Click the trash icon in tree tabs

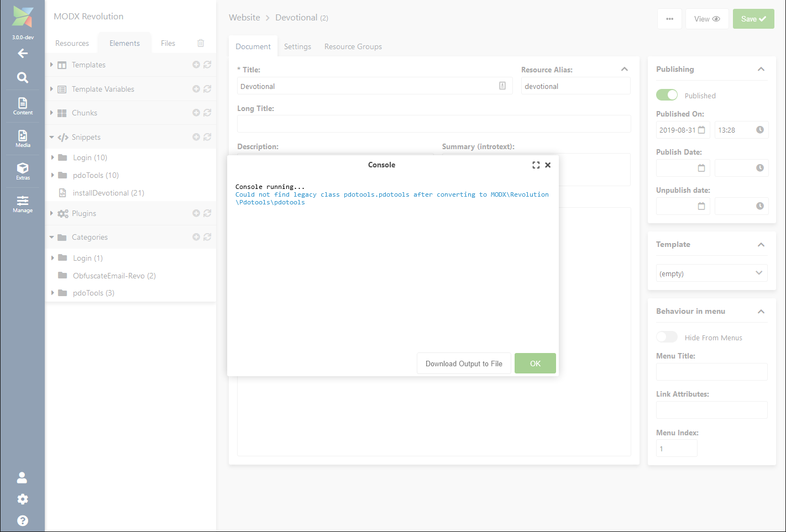pos(201,43)
